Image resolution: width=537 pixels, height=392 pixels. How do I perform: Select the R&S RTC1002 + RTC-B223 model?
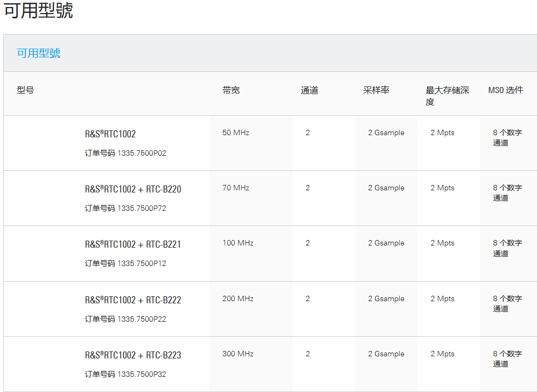pos(133,355)
